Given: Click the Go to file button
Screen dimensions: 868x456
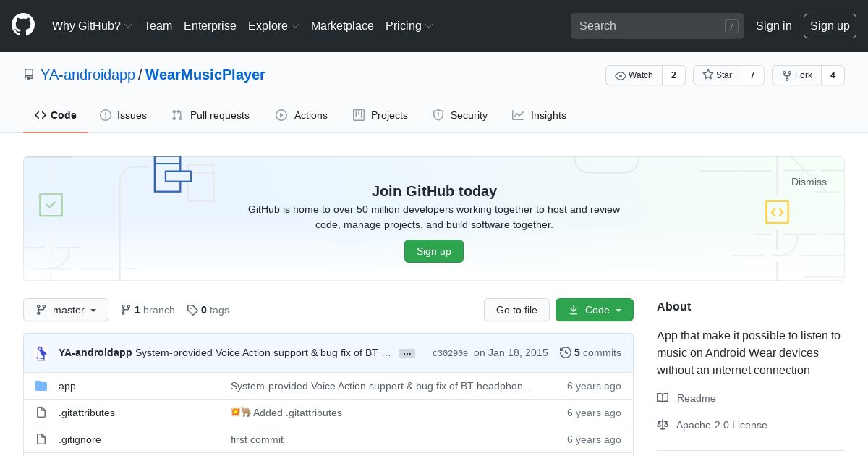Looking at the screenshot, I should (x=516, y=310).
